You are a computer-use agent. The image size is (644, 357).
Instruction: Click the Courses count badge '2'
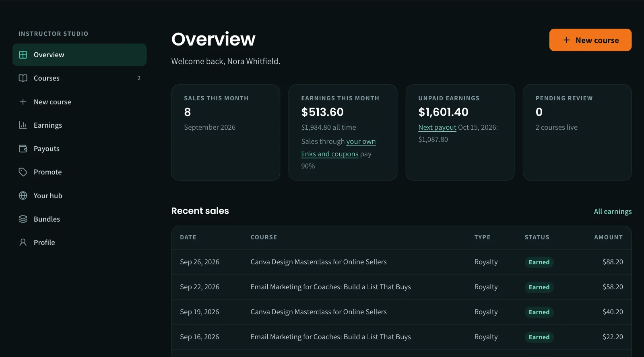(x=139, y=78)
